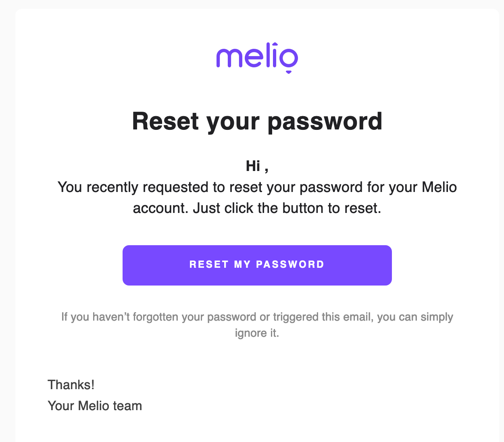Click the ignore-it disclaimer text
504x442 pixels.
(257, 325)
